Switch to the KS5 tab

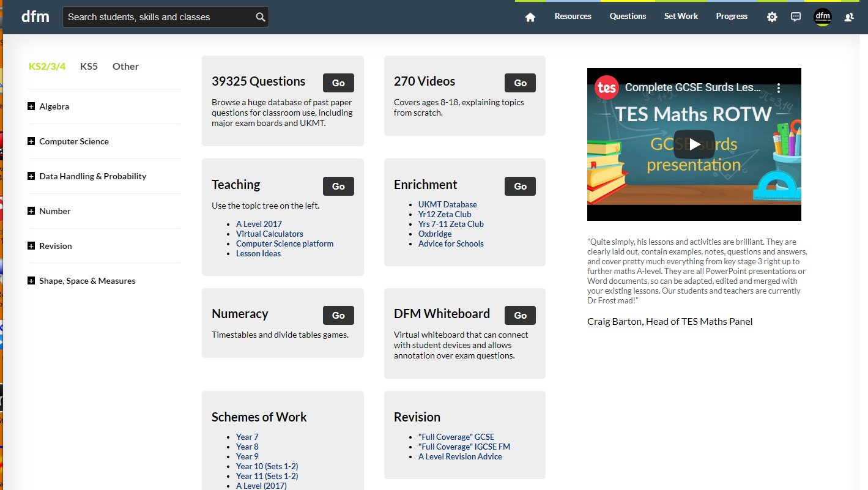[89, 66]
